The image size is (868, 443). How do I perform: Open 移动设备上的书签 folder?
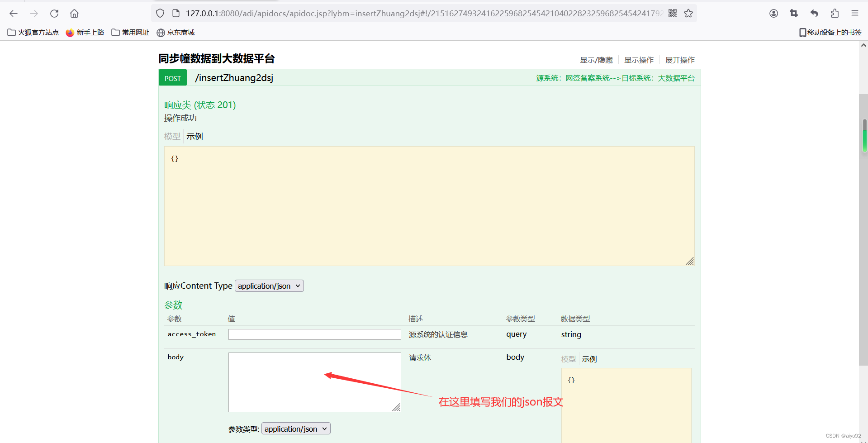[x=830, y=33]
